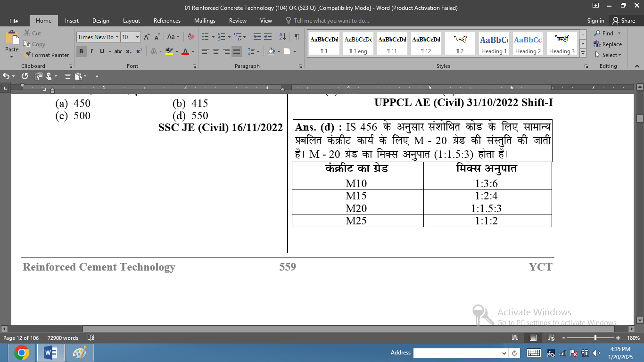Toggle Italic formatting
Image resolution: width=644 pixels, height=362 pixels.
coord(91,51)
